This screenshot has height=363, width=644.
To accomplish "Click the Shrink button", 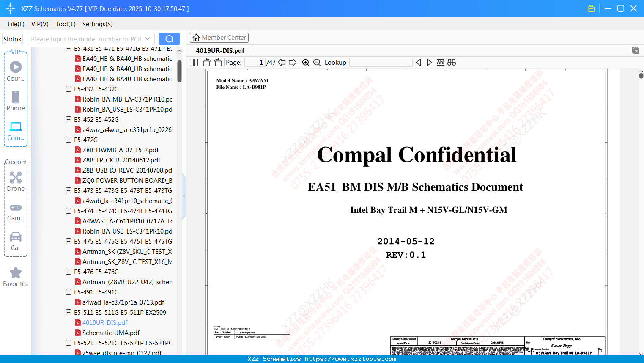I will pyautogui.click(x=13, y=39).
